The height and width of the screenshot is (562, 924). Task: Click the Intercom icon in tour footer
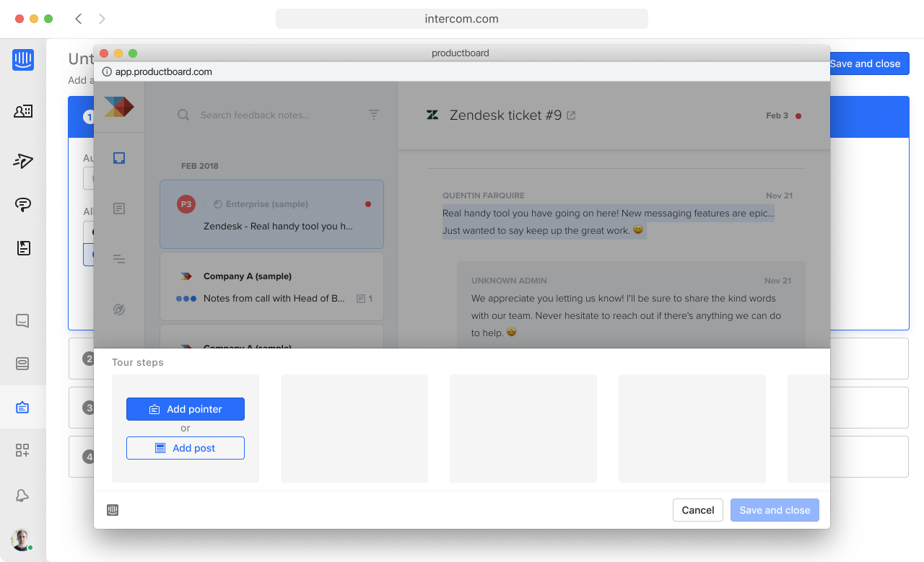tap(113, 510)
